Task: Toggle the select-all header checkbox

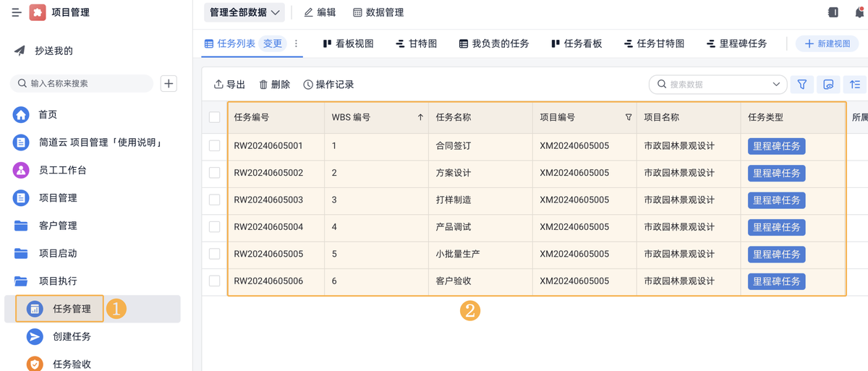Action: 215,117
